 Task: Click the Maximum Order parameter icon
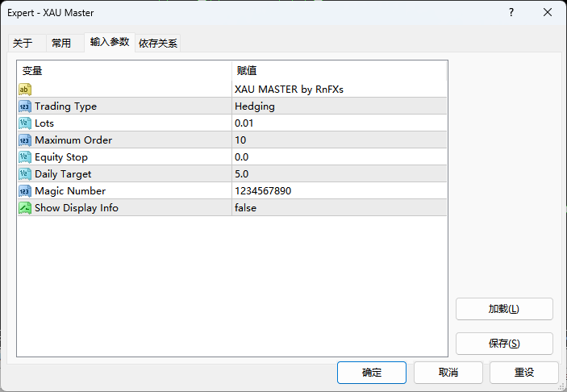24,140
